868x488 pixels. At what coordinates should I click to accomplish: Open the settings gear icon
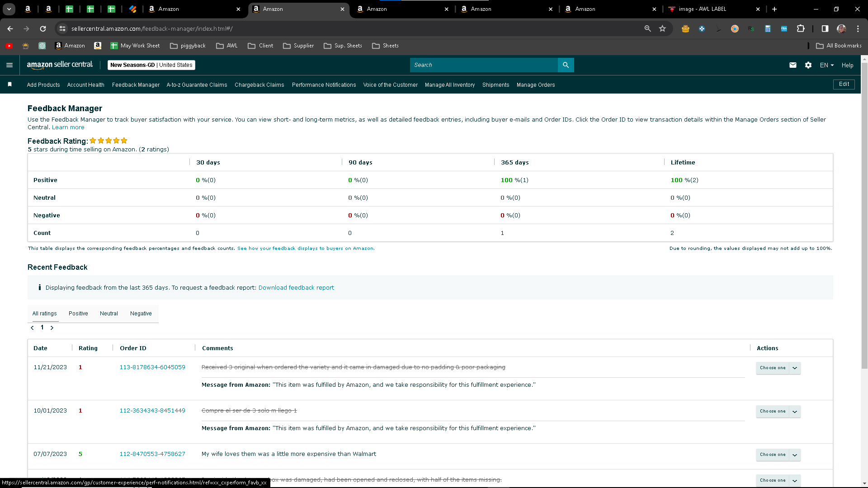(x=808, y=65)
